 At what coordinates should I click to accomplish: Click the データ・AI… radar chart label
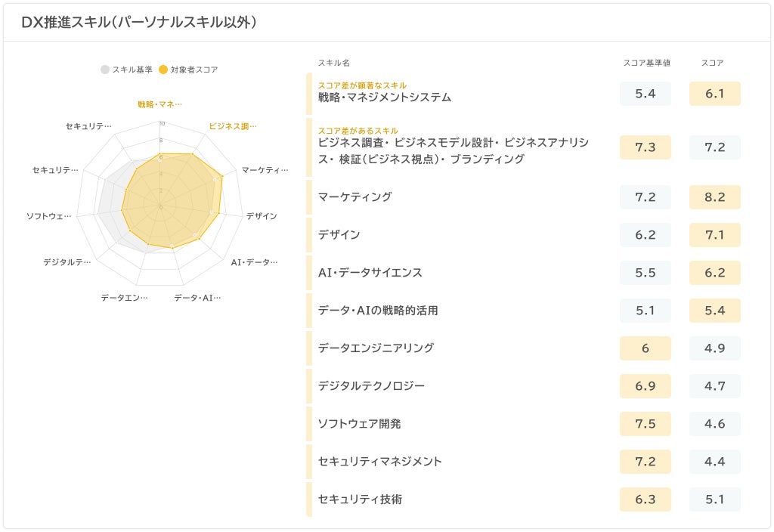tap(197, 298)
